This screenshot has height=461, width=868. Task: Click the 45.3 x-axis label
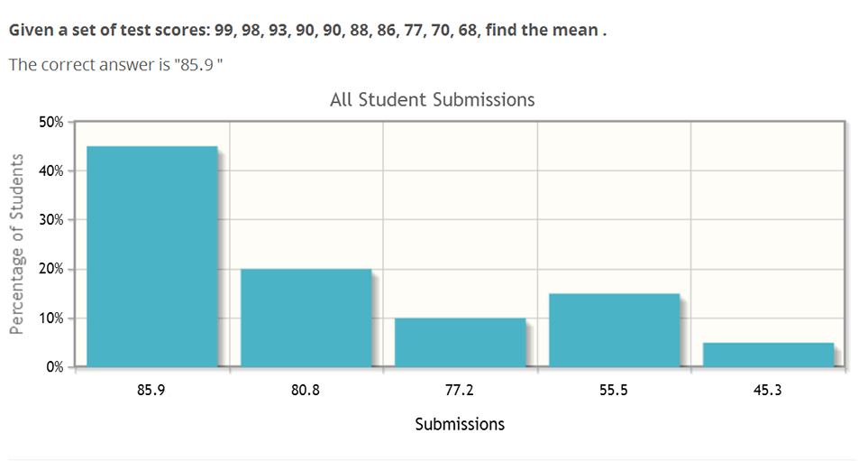point(767,390)
